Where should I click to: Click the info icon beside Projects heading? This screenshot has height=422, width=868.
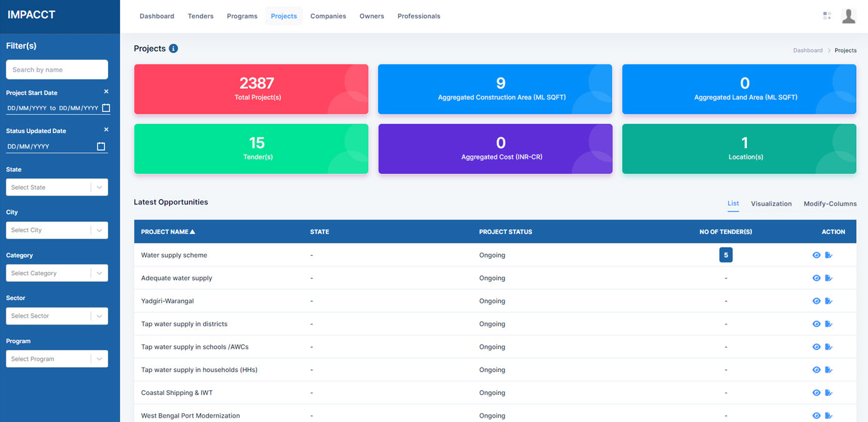[x=174, y=49]
